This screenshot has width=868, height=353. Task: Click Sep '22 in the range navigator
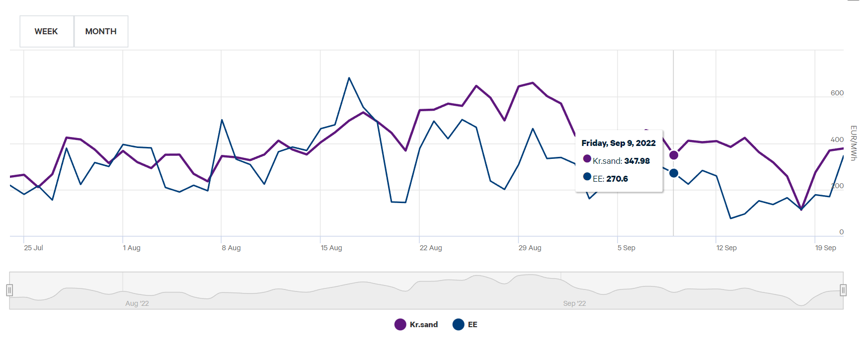click(574, 303)
